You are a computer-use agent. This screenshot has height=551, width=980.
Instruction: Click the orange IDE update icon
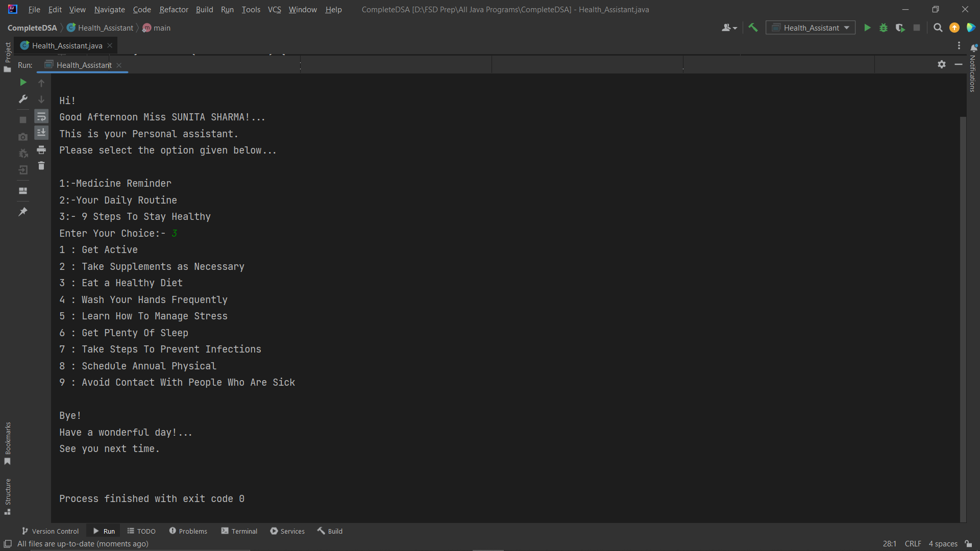coord(954,28)
